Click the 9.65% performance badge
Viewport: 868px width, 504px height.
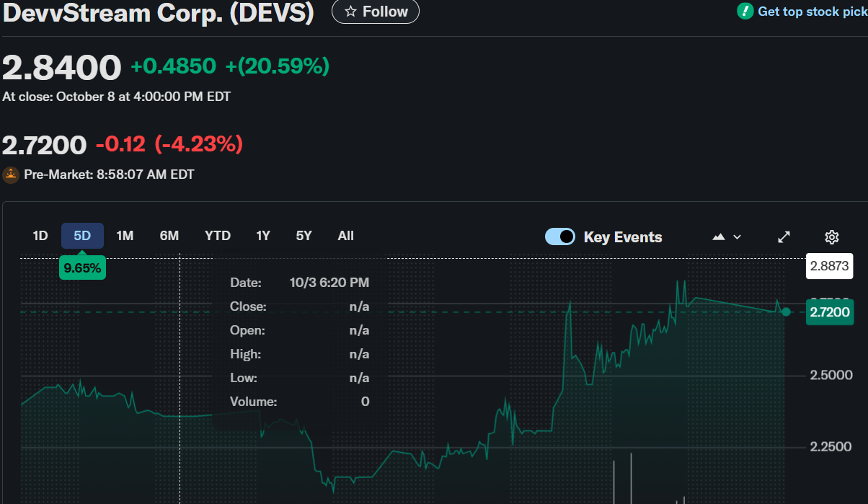tap(82, 268)
